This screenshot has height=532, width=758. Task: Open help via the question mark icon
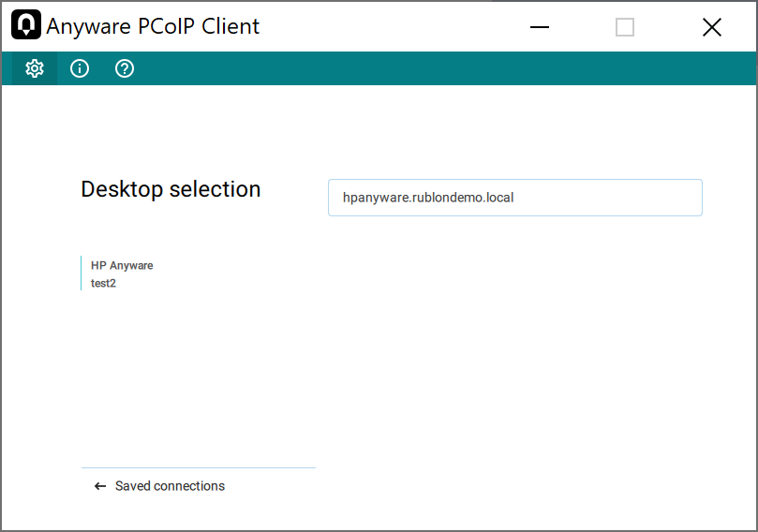click(125, 68)
